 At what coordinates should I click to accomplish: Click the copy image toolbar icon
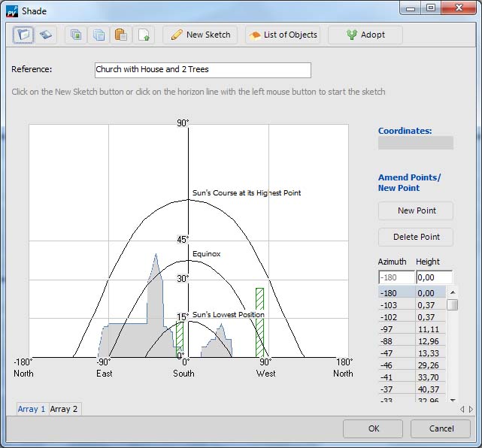[76, 35]
